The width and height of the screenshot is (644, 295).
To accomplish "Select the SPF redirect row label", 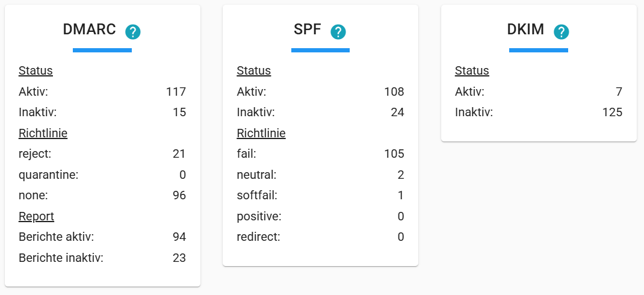I will pyautogui.click(x=258, y=237).
